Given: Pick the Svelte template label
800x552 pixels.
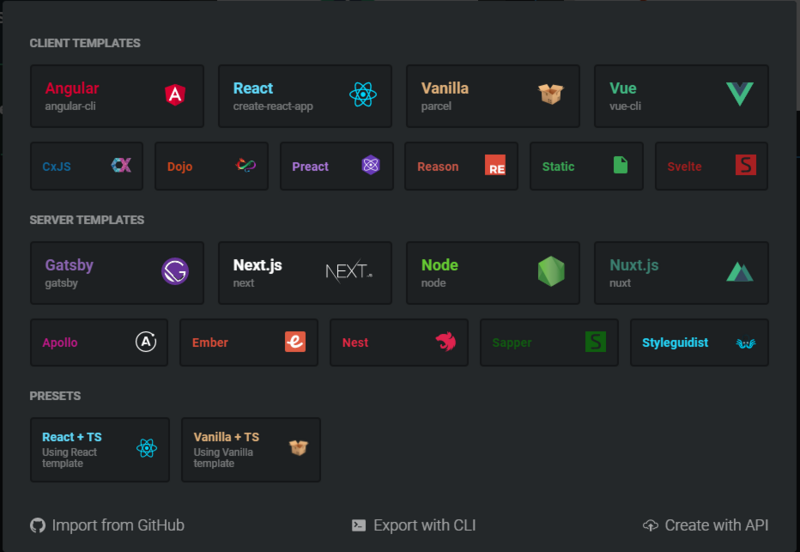Looking at the screenshot, I should 684,167.
